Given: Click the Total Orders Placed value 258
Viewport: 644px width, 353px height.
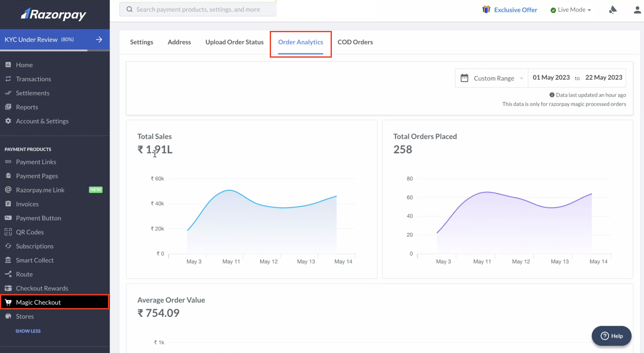Looking at the screenshot, I should (x=403, y=149).
